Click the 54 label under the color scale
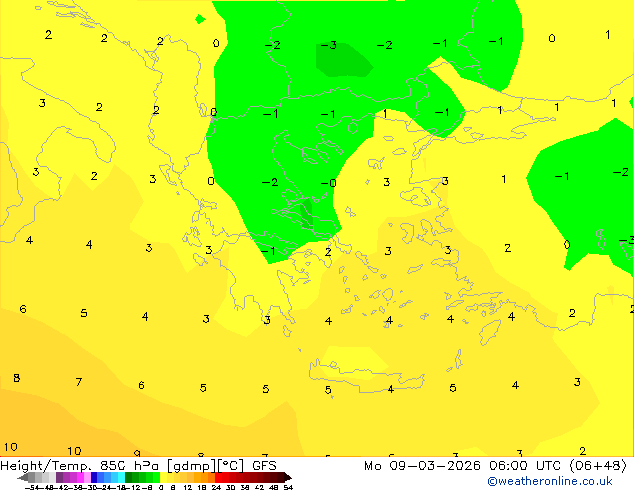 (x=288, y=487)
